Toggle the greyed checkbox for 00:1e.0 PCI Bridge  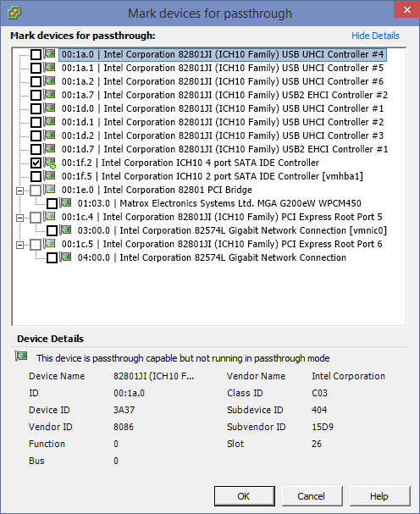[x=36, y=191]
